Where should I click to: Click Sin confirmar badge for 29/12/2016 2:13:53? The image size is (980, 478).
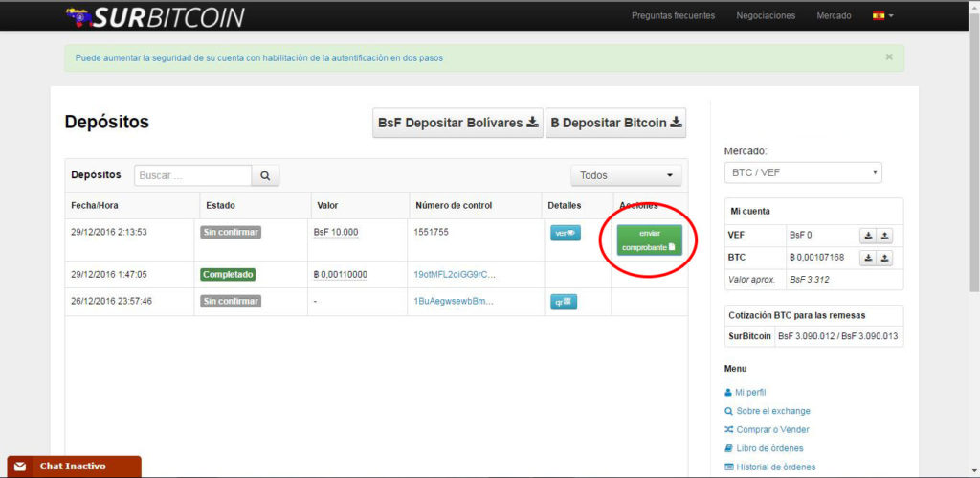coord(231,232)
